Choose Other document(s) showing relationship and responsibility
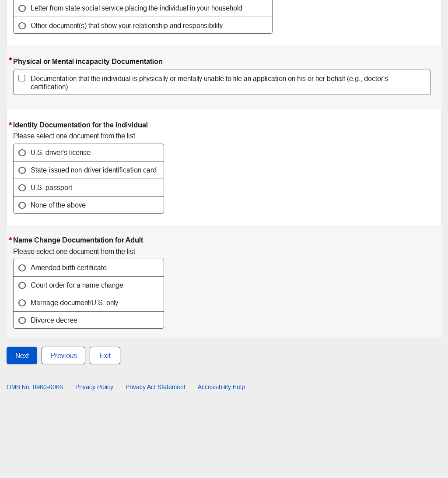This screenshot has height=478, width=448. [22, 26]
